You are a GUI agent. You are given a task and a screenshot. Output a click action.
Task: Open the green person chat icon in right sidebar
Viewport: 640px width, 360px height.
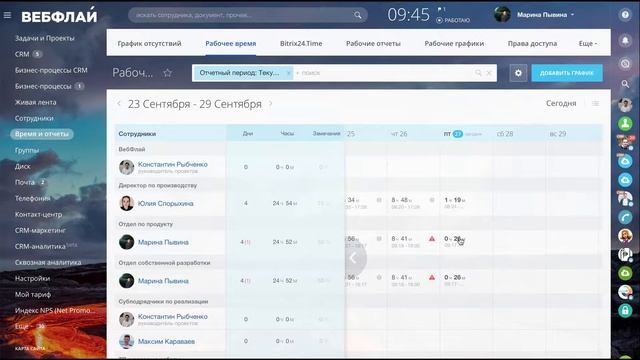(x=625, y=123)
